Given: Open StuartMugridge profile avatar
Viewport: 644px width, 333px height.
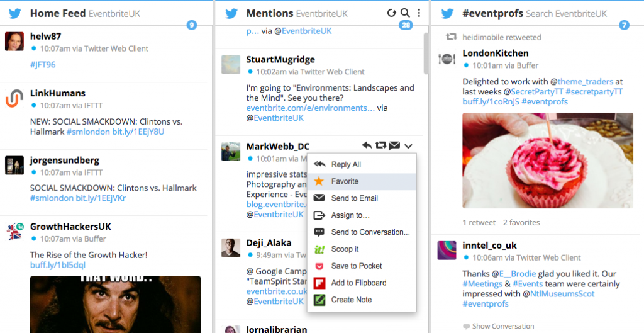Looking at the screenshot, I should (231, 65).
